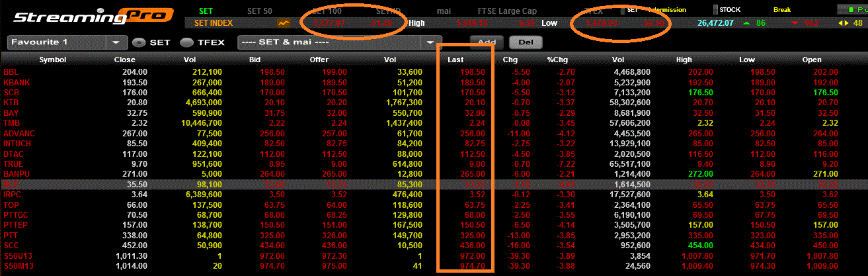Select the IRPC symbol
The height and width of the screenshot is (276, 868).
pyautogui.click(x=13, y=195)
